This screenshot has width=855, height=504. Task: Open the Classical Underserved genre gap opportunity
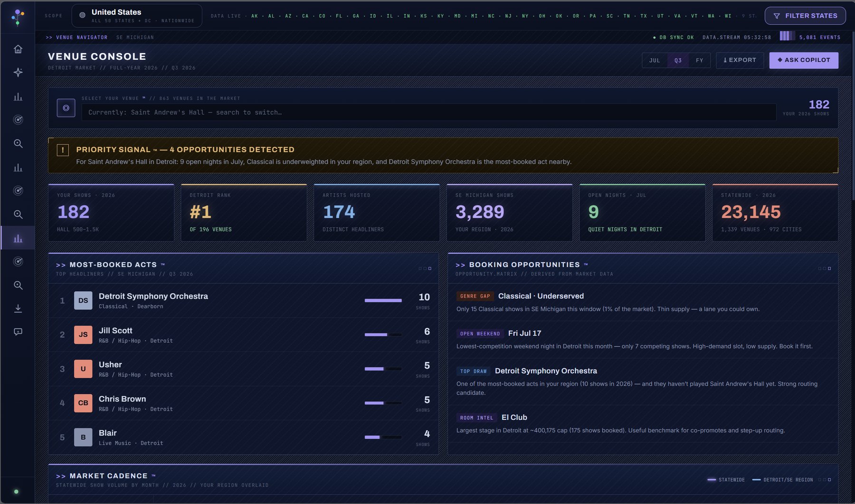pos(643,303)
